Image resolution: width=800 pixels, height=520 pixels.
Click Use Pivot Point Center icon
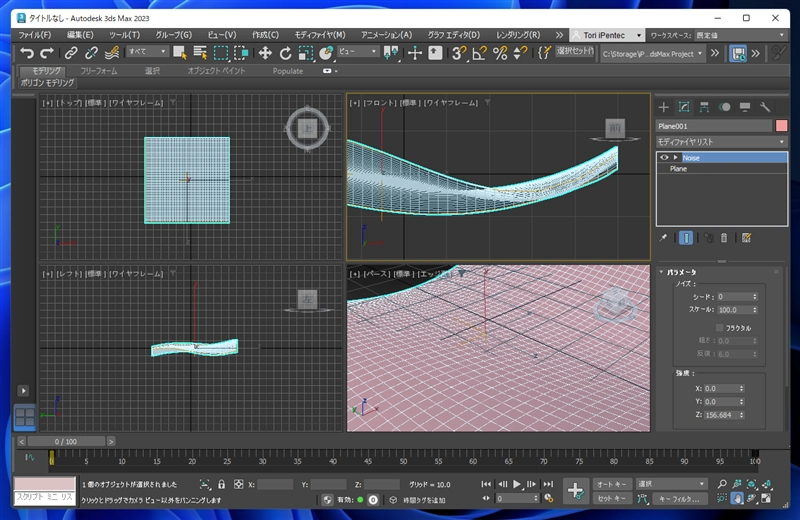point(391,53)
